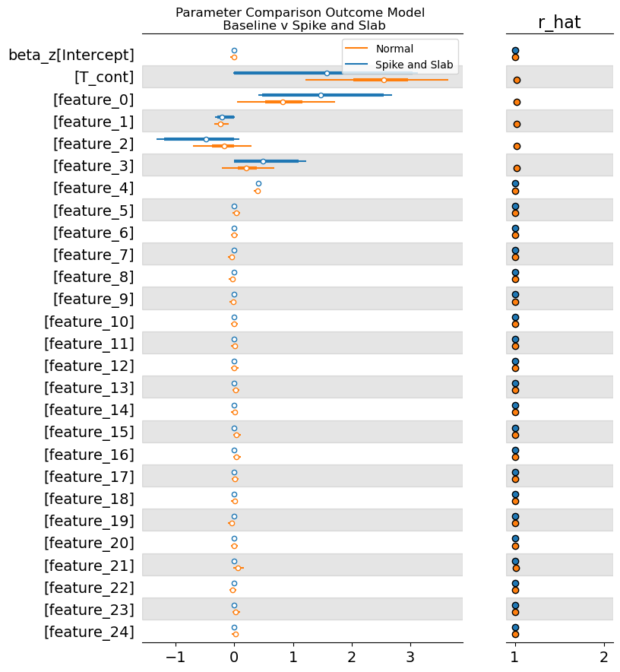Click the 2 tick on r_hat axis
Viewport: 620px width, 672px height.
[x=603, y=656]
